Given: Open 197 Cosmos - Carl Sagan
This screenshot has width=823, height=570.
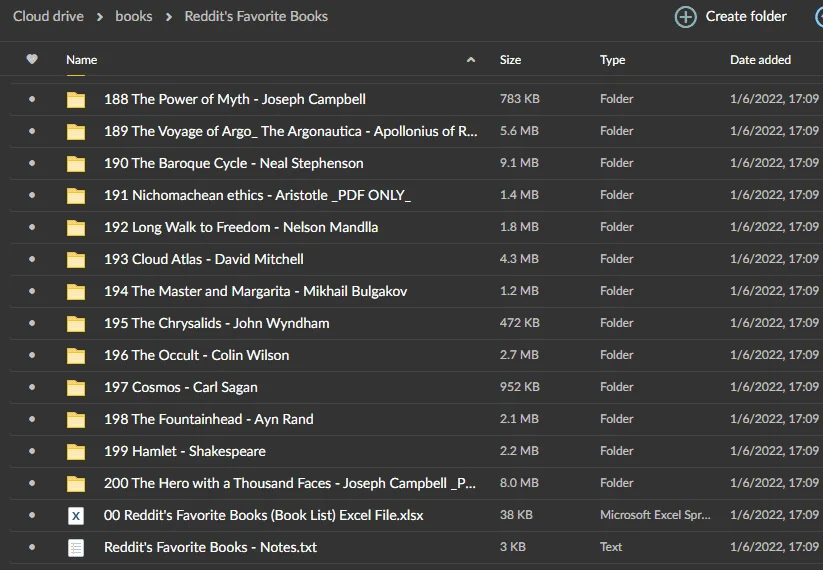Looking at the screenshot, I should tap(181, 387).
